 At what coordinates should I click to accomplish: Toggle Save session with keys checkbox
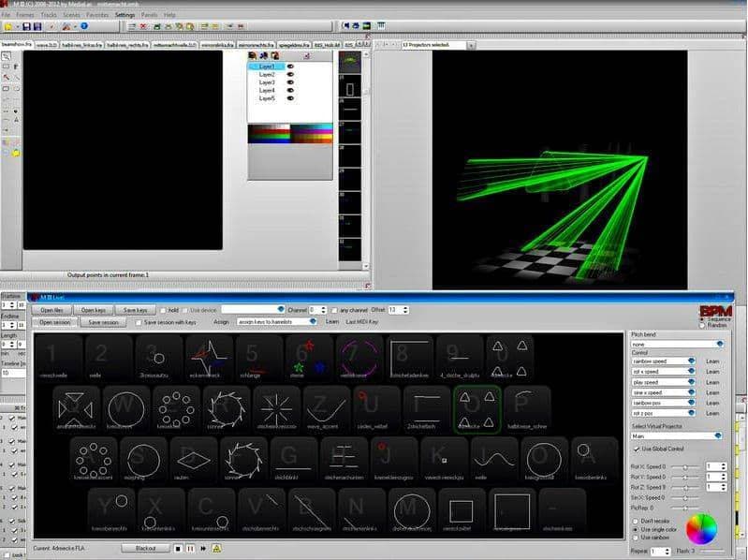point(139,322)
